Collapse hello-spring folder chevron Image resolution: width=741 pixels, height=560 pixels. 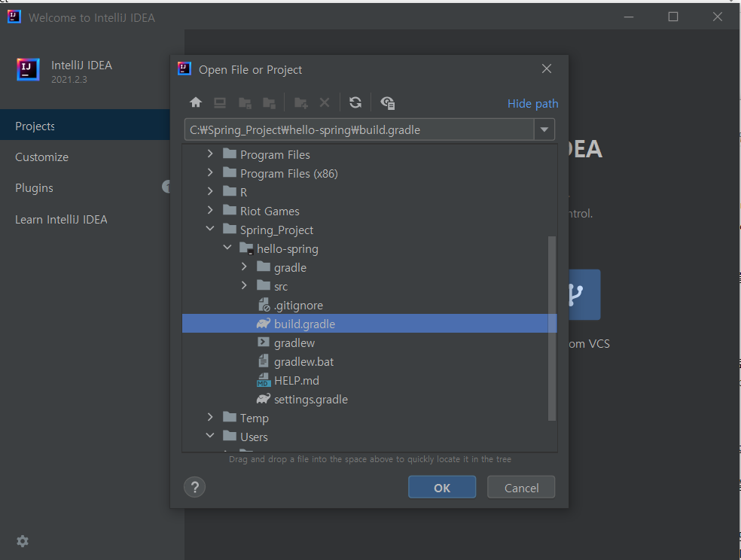pos(227,248)
